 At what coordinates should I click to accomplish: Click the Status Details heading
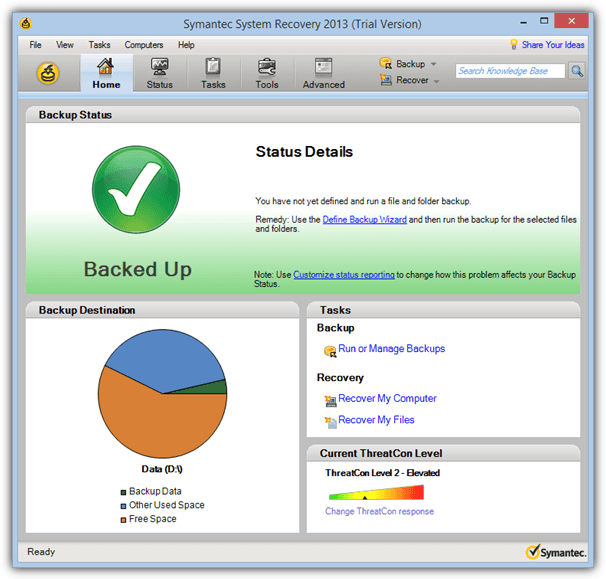pos(304,152)
